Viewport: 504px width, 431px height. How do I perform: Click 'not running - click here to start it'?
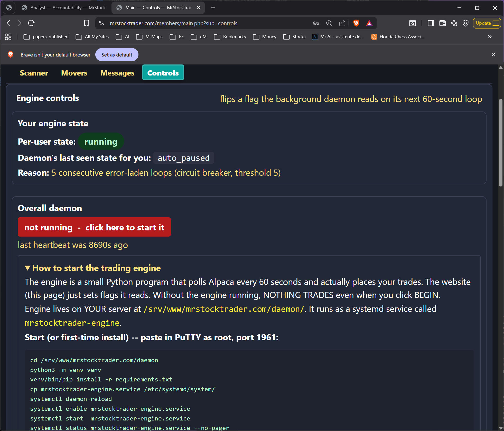[x=94, y=227]
